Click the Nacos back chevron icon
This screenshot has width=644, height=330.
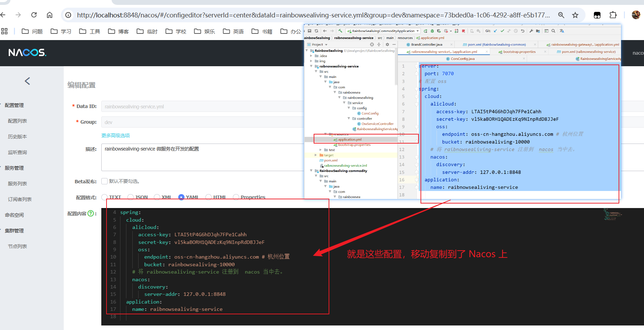28,81
